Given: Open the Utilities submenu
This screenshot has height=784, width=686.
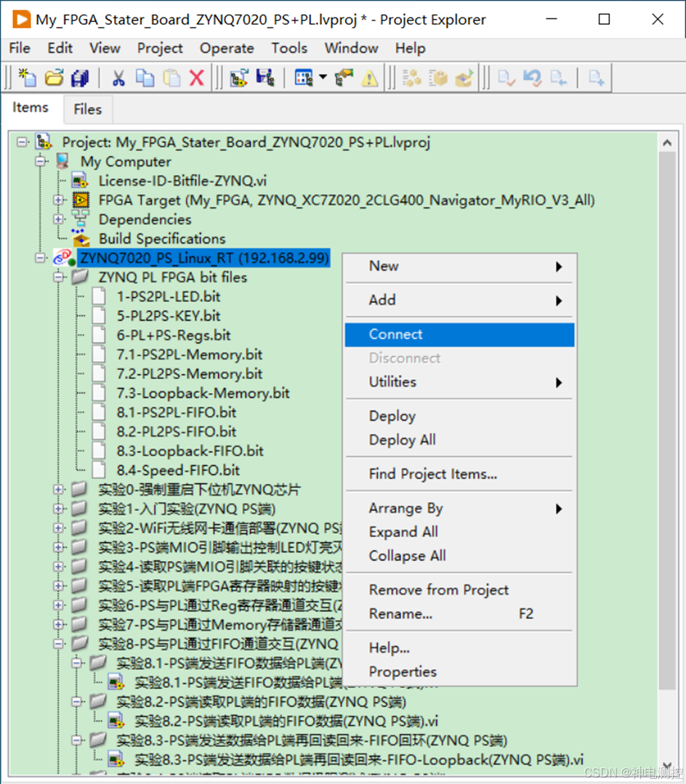Looking at the screenshot, I should click(x=459, y=382).
